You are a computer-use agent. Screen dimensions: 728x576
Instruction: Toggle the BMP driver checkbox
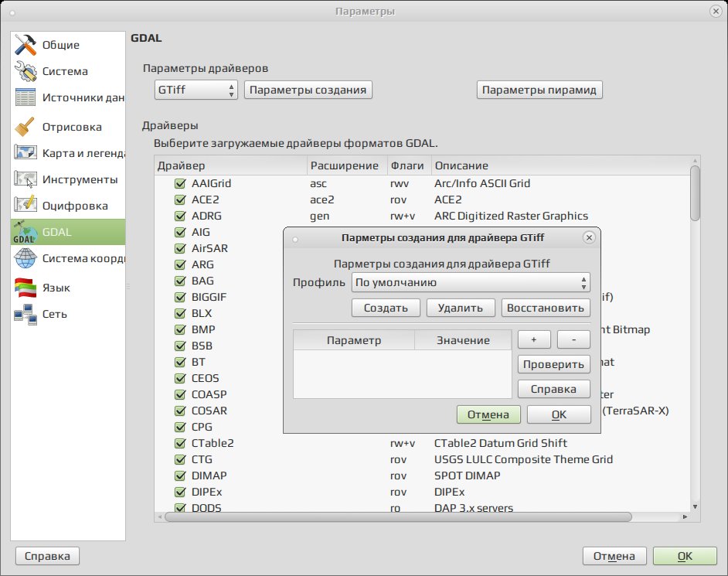(180, 329)
